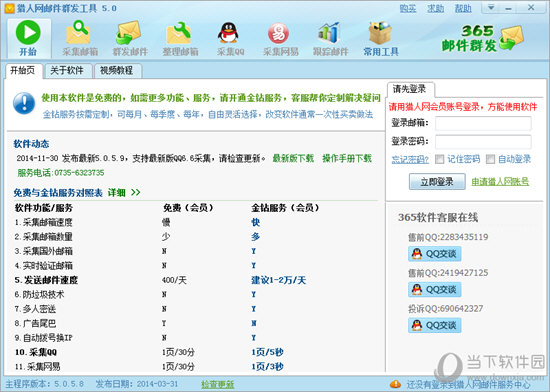The height and width of the screenshot is (392, 550).
Task: Click row 9.自动拨号换IP
Action: pos(43,338)
